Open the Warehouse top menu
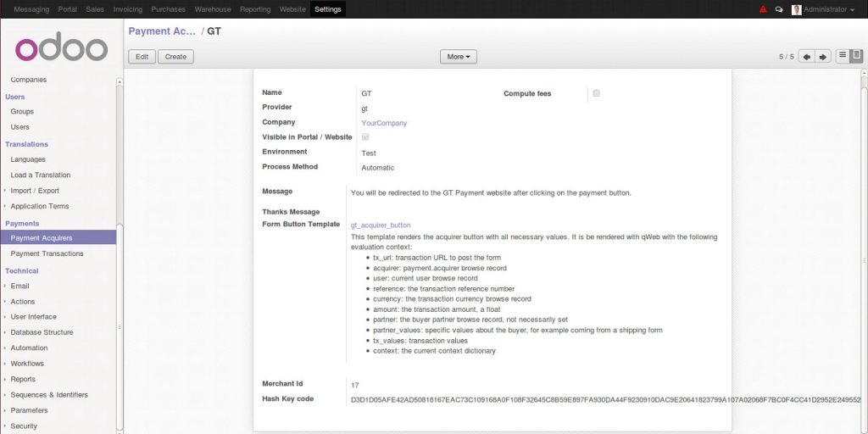This screenshot has height=434, width=868. [x=213, y=9]
